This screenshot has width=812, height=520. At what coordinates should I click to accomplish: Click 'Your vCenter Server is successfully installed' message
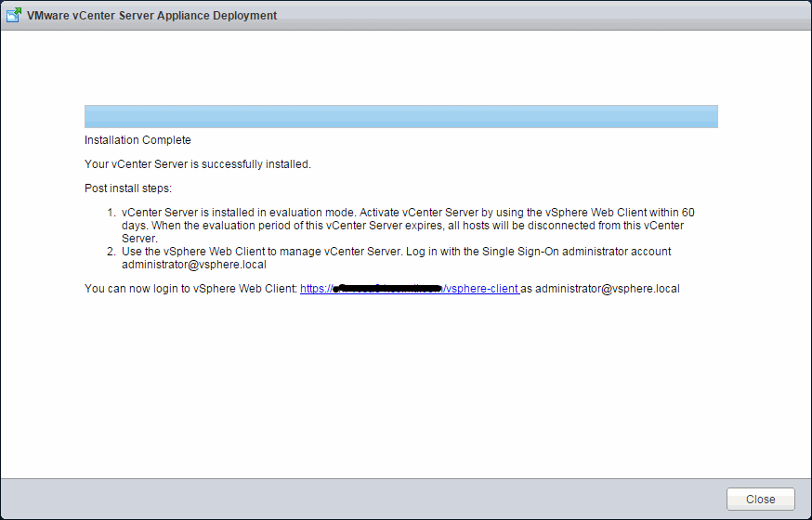click(x=197, y=164)
